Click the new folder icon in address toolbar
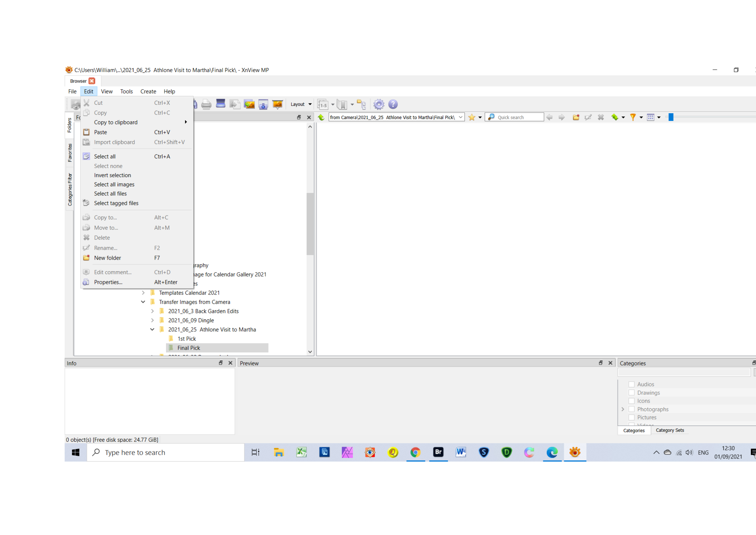The height and width of the screenshot is (535, 756). click(576, 117)
